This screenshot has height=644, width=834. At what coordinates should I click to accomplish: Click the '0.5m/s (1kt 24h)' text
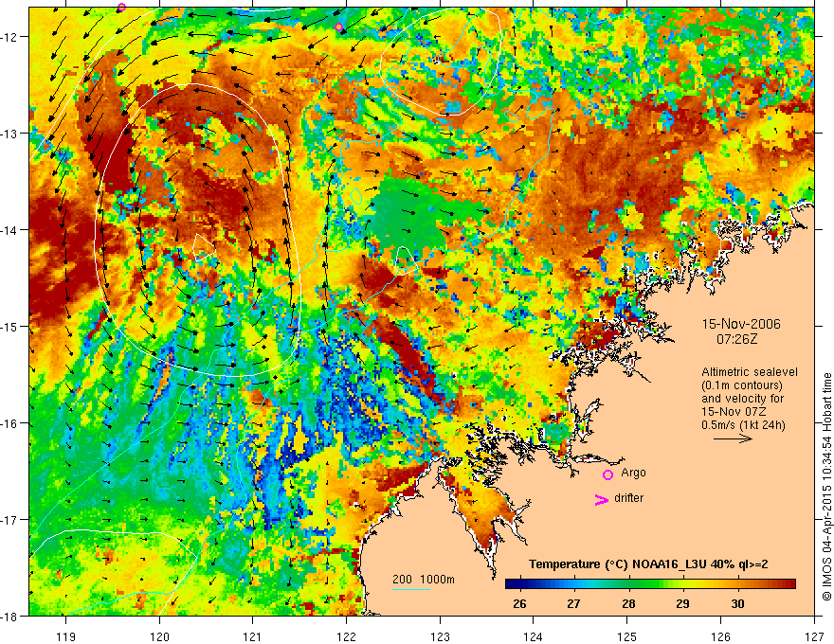pyautogui.click(x=743, y=425)
